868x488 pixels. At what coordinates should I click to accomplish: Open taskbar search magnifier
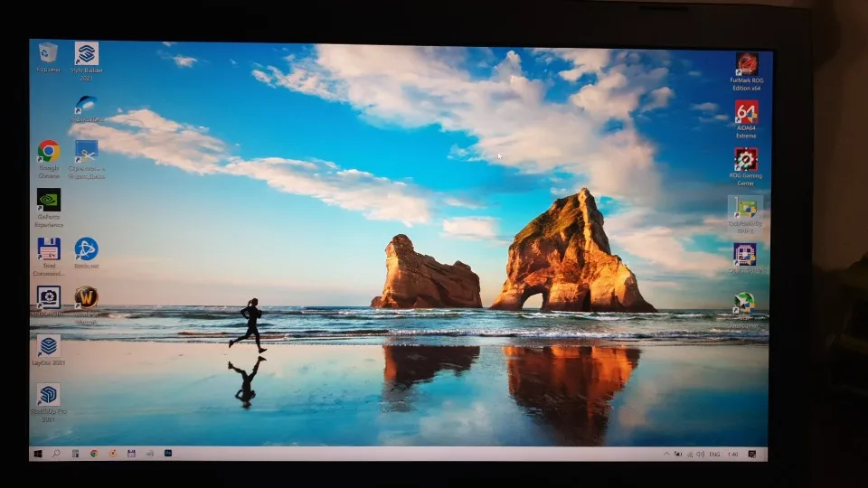coord(56,454)
